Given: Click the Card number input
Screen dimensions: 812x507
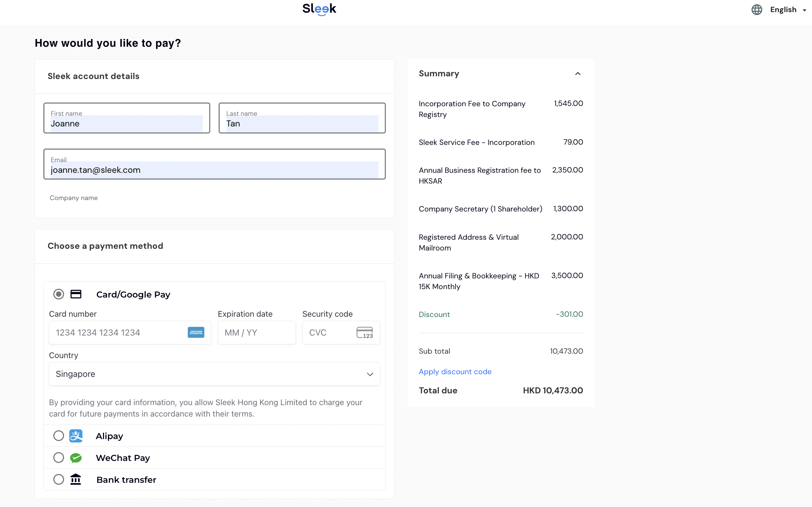Looking at the screenshot, I should (130, 333).
